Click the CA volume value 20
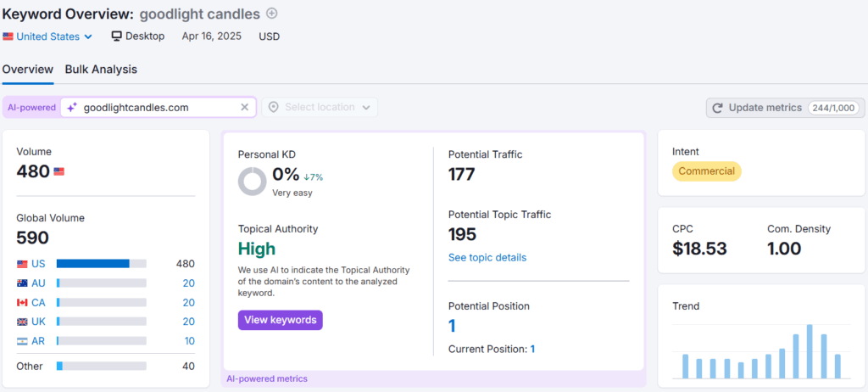868x392 pixels. tap(189, 303)
